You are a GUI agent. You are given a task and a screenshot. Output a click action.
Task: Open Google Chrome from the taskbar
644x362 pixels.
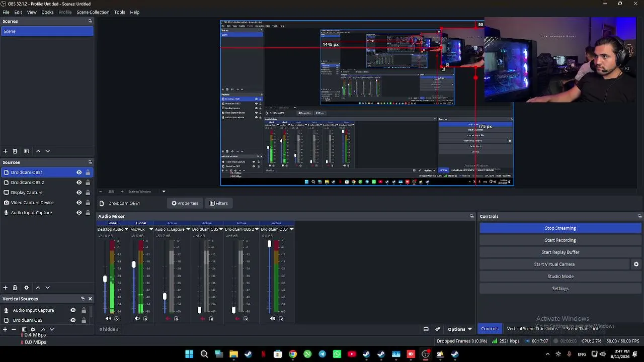click(293, 354)
